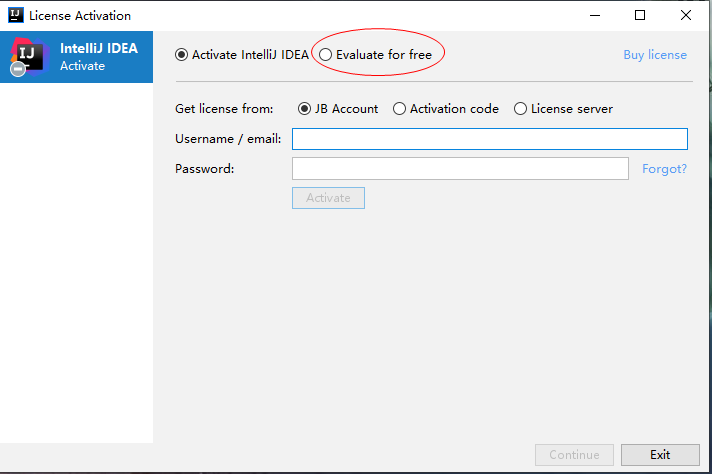Select JB Account as license source

[305, 109]
